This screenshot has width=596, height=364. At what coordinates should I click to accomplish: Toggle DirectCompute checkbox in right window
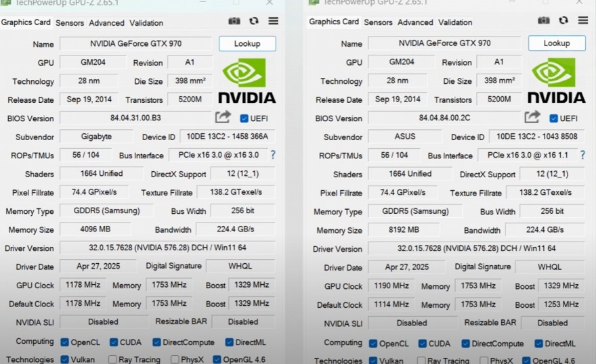tap(466, 344)
